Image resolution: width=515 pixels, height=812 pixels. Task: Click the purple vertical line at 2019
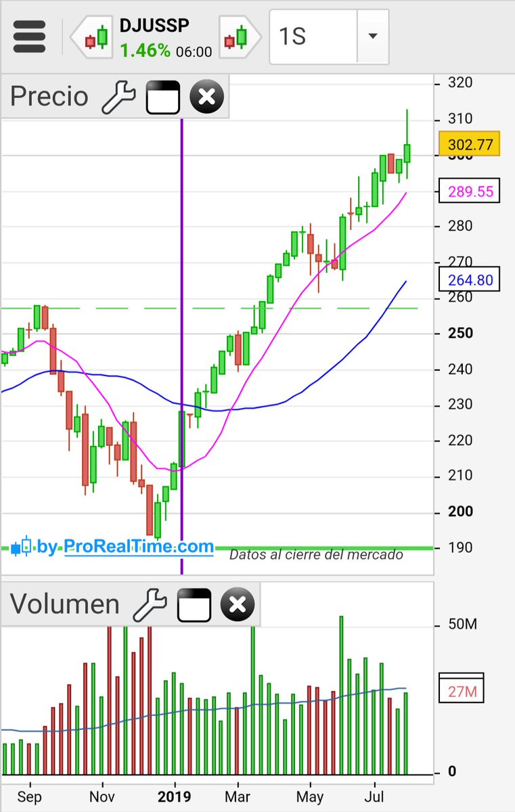(x=181, y=345)
